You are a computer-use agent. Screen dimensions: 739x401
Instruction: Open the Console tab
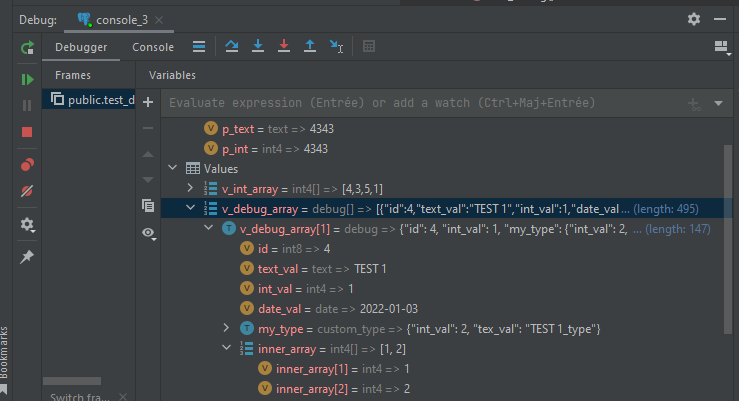coord(153,47)
